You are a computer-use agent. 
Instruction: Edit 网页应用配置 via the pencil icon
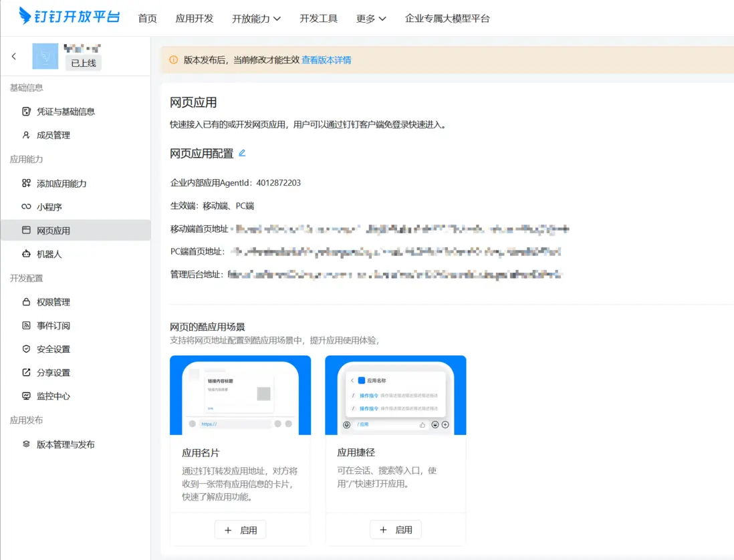(242, 153)
